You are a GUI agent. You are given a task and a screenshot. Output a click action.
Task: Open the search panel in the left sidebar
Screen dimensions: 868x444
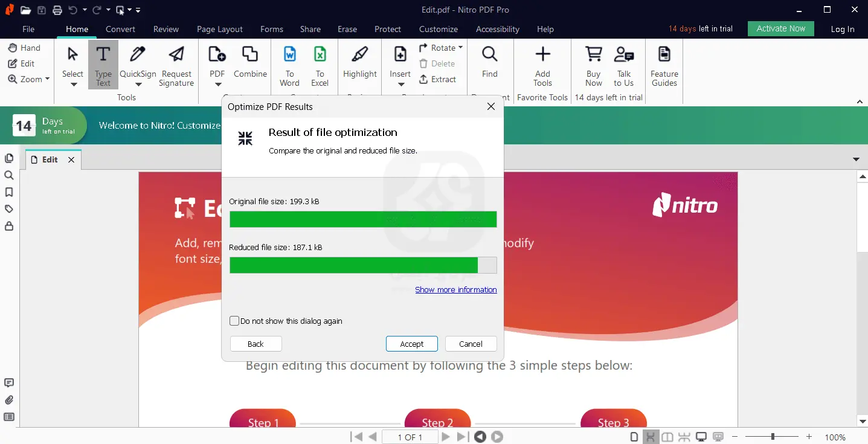click(x=9, y=175)
